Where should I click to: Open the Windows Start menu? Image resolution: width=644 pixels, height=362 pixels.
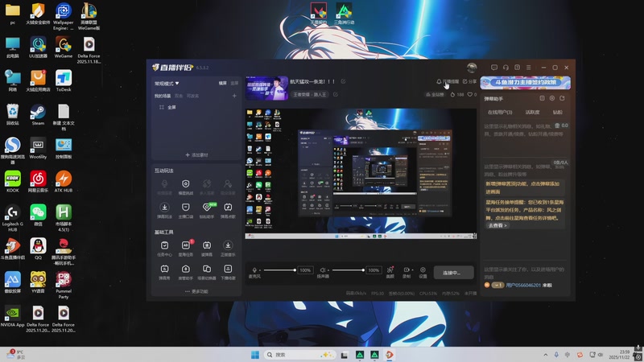[x=255, y=355]
